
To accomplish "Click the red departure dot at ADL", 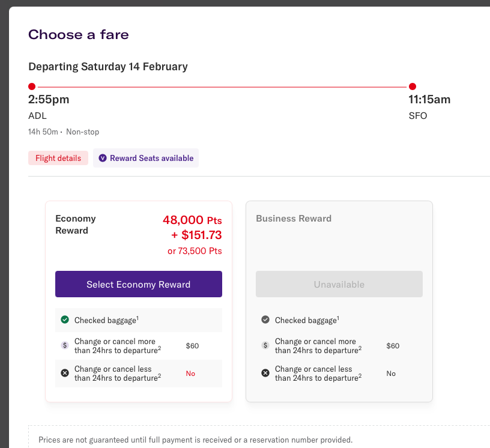I will 32,86.
